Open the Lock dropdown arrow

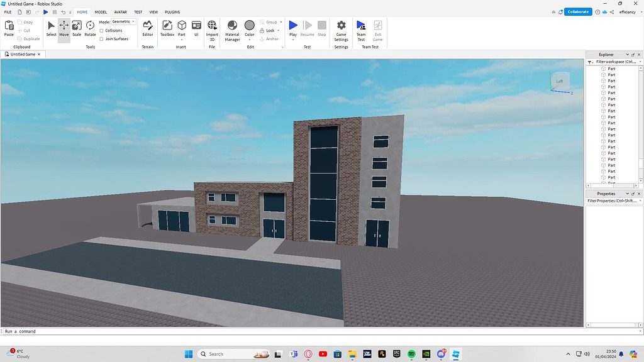(x=279, y=30)
